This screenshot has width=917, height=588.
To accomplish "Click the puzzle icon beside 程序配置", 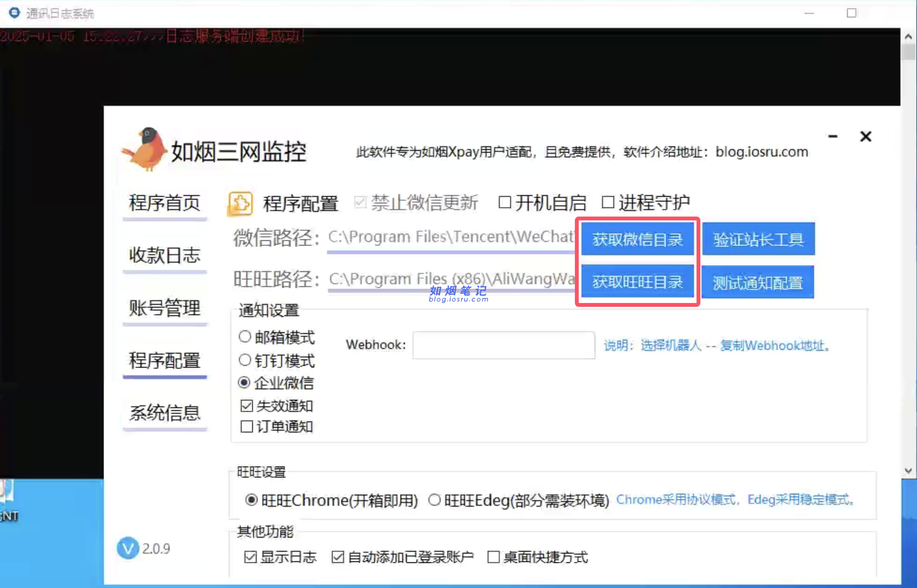I will click(240, 204).
